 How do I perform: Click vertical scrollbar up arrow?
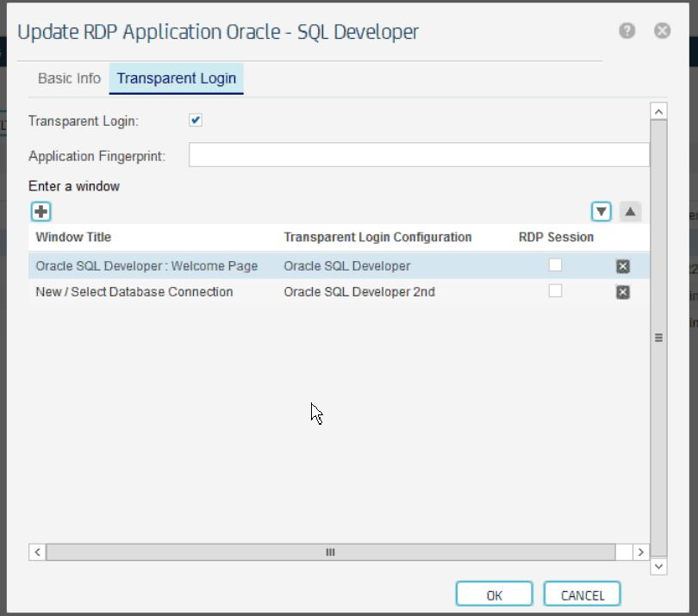pyautogui.click(x=658, y=111)
